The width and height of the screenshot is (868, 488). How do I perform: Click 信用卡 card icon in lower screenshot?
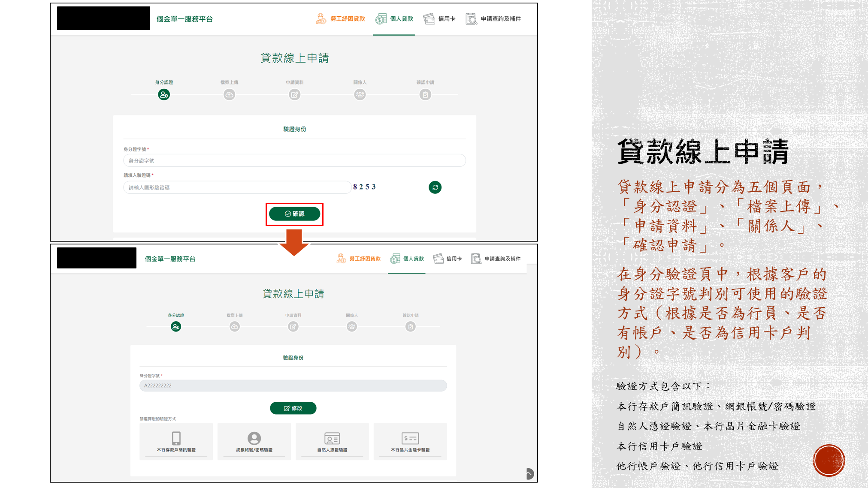tap(438, 259)
